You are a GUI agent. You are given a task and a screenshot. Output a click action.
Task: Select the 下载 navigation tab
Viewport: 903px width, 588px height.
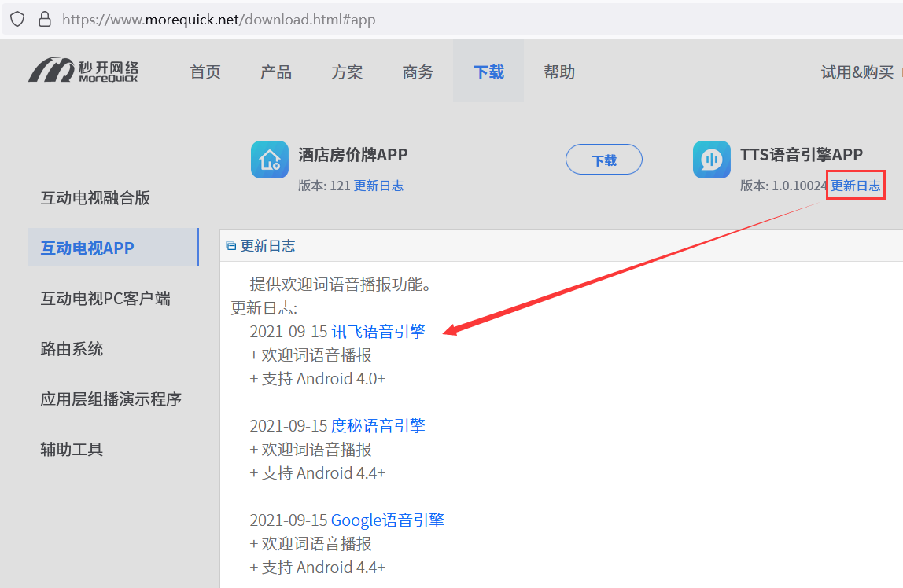[488, 72]
